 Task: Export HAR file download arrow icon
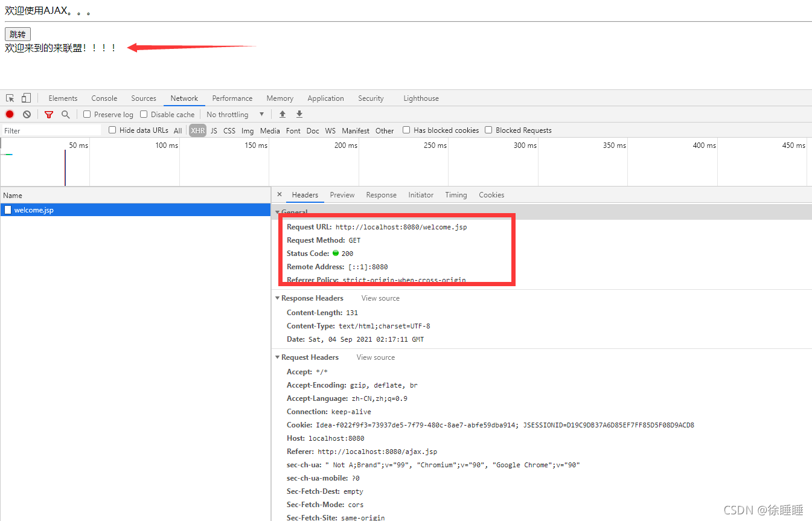point(299,114)
